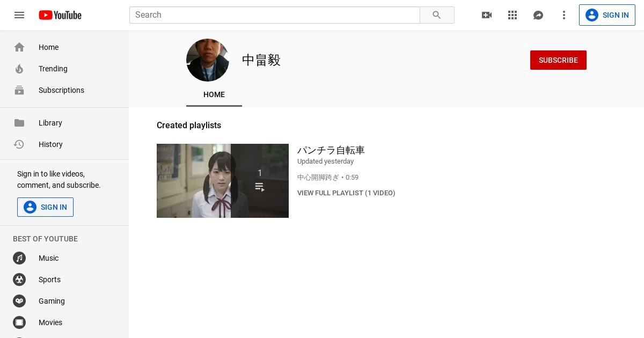
Task: Open the create video camera icon
Action: (x=487, y=15)
